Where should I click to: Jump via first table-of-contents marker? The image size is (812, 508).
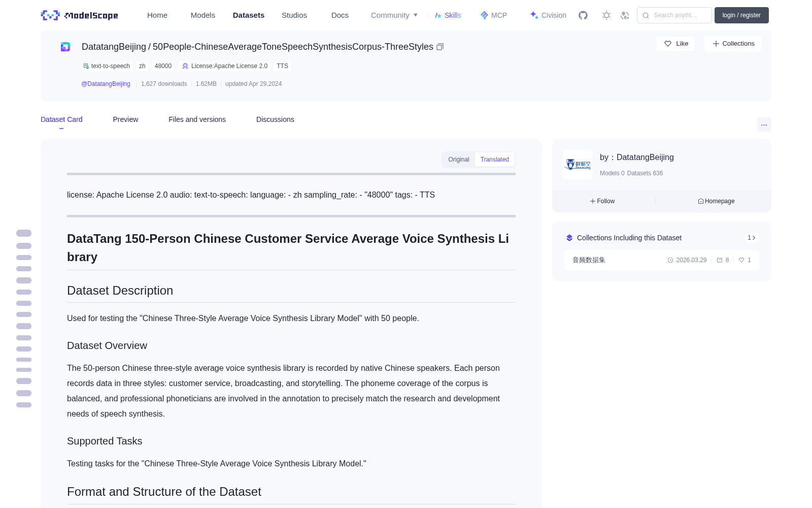coord(24,233)
